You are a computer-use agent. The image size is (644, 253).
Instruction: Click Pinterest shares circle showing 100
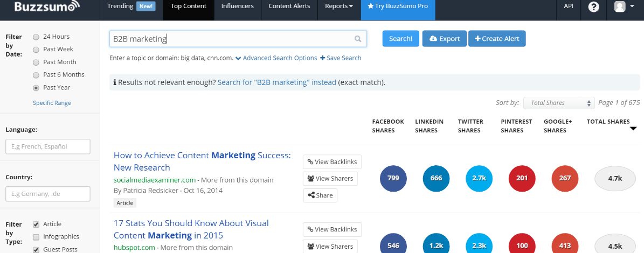click(x=522, y=243)
